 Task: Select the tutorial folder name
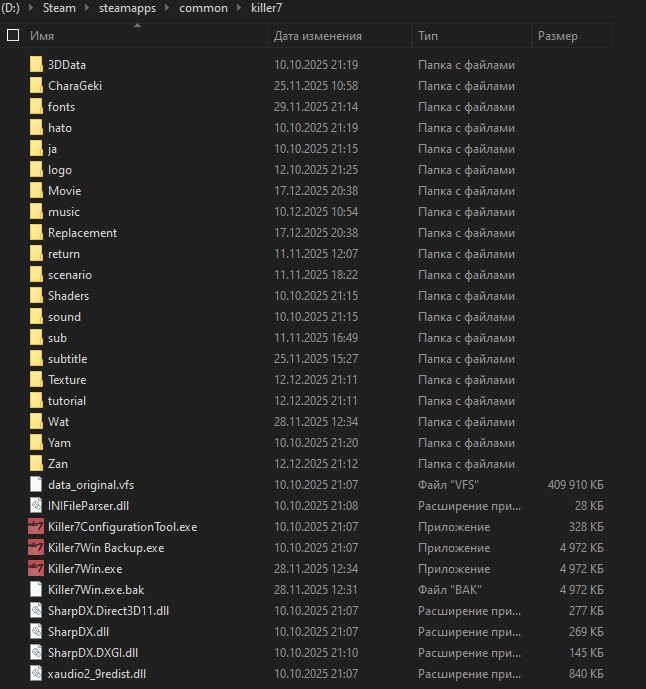[x=67, y=401]
